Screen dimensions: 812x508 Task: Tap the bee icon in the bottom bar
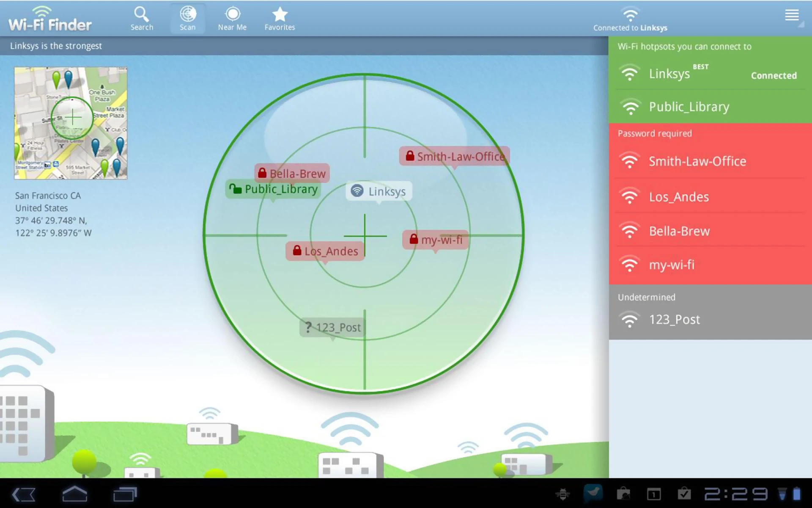click(562, 494)
